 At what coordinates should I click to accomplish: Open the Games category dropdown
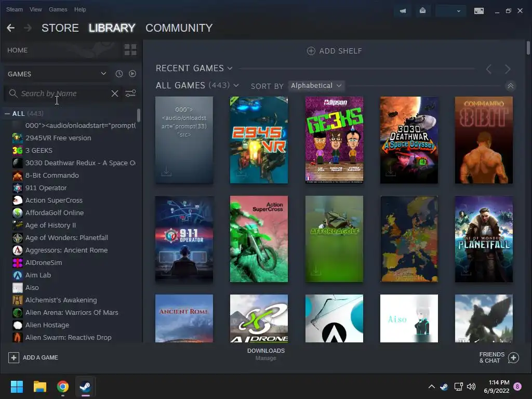57,74
